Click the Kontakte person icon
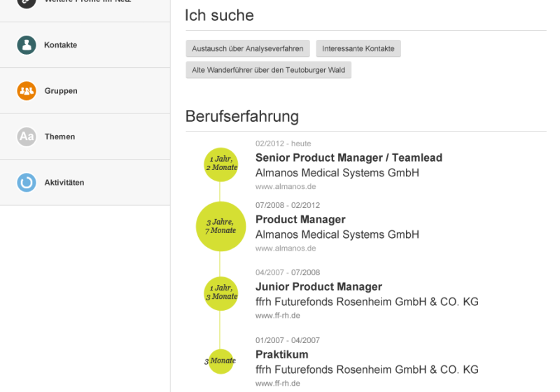Image resolution: width=560 pixels, height=392 pixels. 27,45
